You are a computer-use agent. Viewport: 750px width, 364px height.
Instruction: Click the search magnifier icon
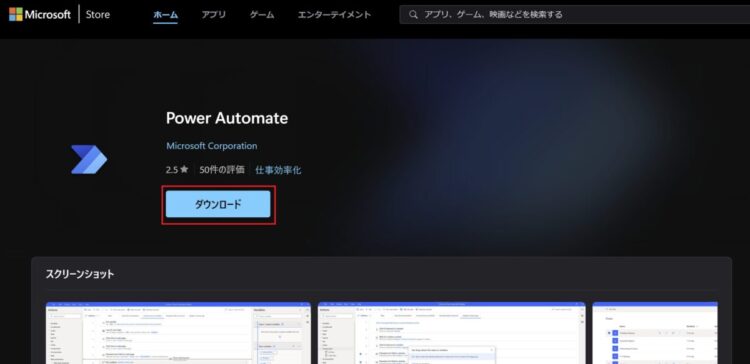[x=413, y=15]
